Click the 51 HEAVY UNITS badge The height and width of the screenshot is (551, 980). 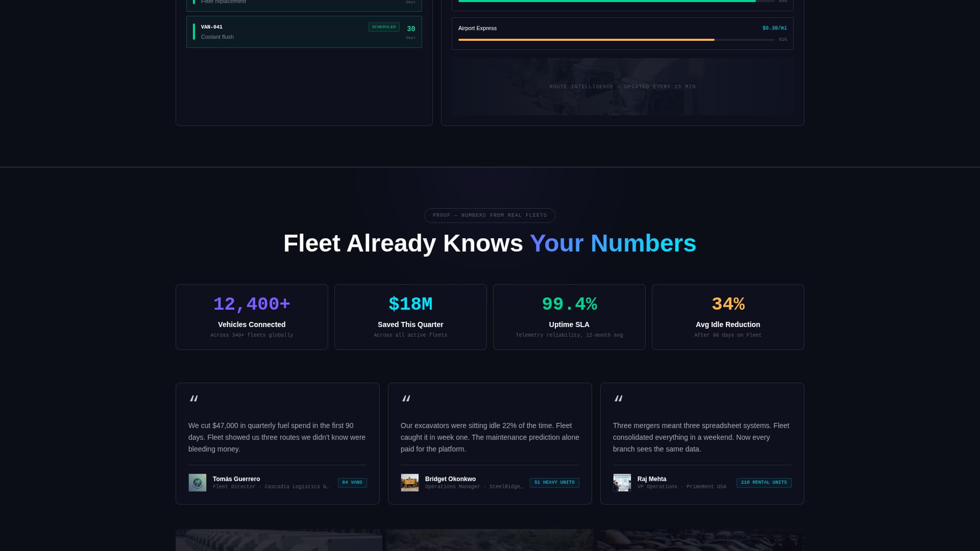[554, 482]
